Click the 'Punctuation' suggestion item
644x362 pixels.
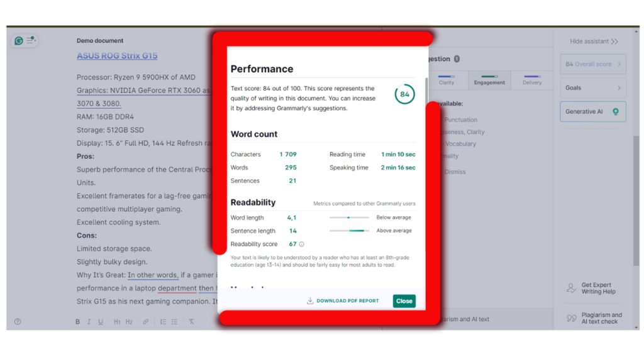(460, 120)
